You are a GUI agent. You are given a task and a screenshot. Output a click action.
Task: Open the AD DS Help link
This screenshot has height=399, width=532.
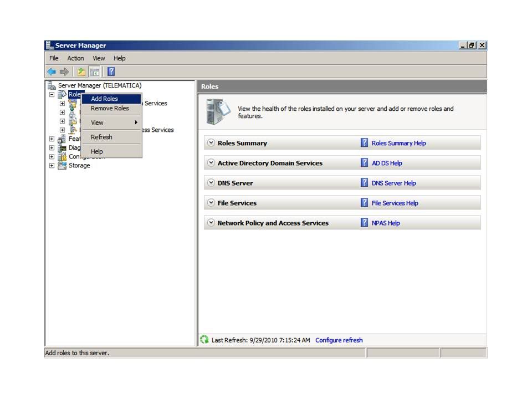[x=387, y=163]
